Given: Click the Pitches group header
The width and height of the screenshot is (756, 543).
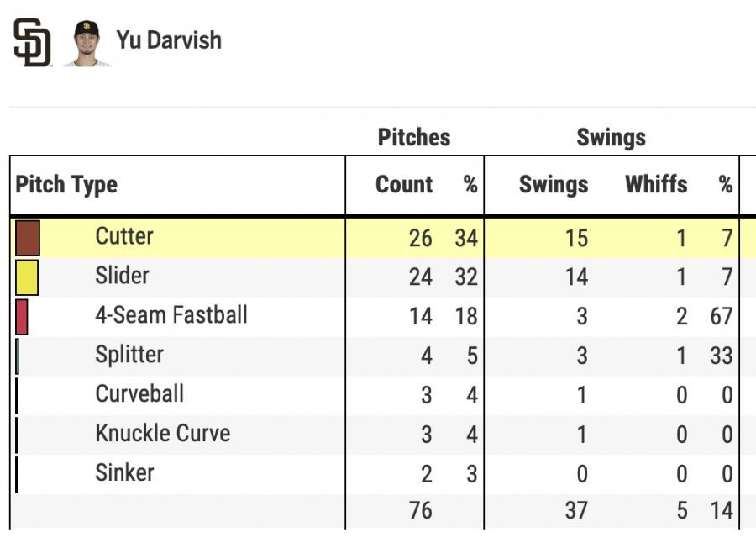Looking at the screenshot, I should tap(414, 138).
